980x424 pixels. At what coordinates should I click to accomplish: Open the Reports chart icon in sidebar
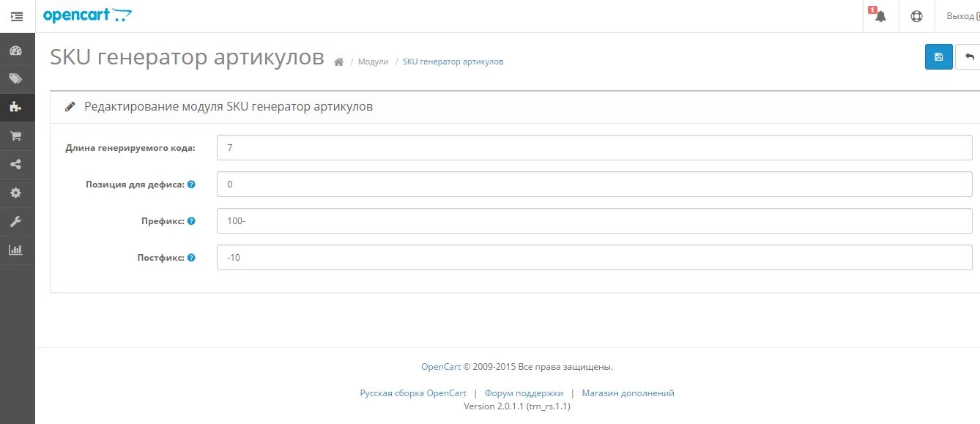click(16, 250)
